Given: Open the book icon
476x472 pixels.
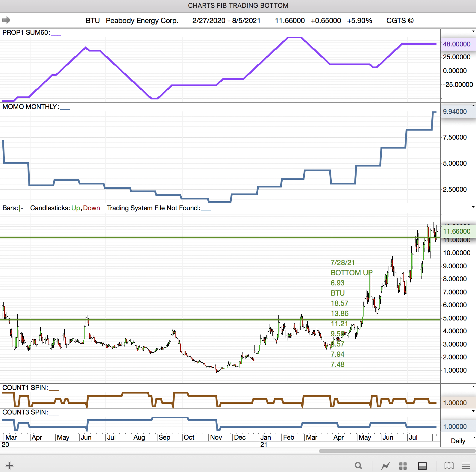Looking at the screenshot, I should point(449,466).
